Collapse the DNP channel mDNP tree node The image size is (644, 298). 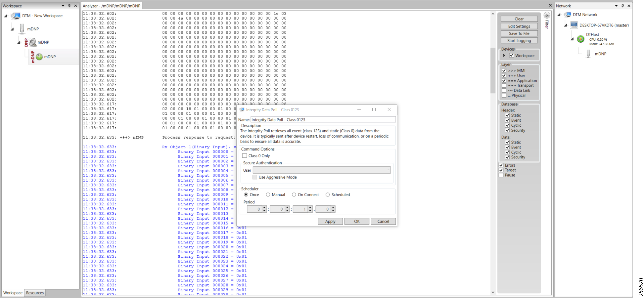point(19,42)
